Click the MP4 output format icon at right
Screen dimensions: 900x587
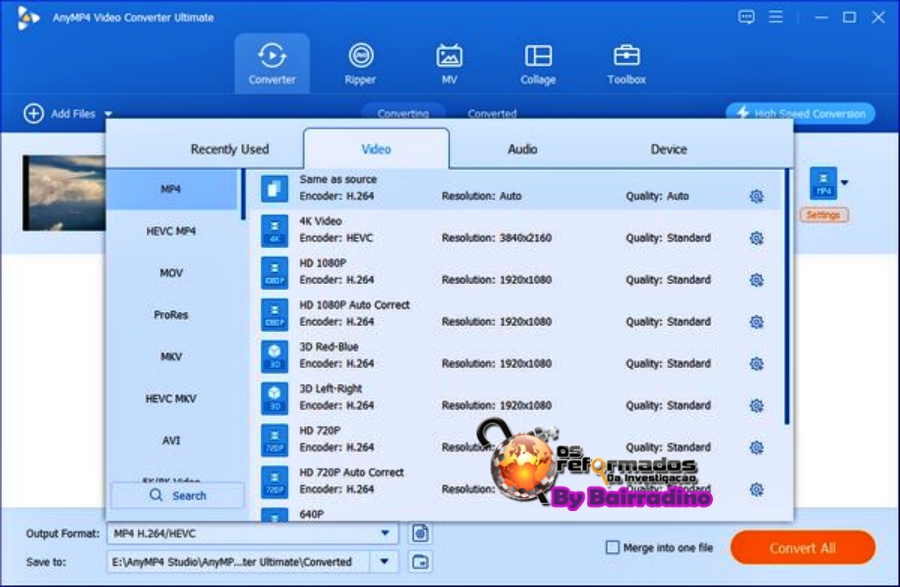pos(823,183)
